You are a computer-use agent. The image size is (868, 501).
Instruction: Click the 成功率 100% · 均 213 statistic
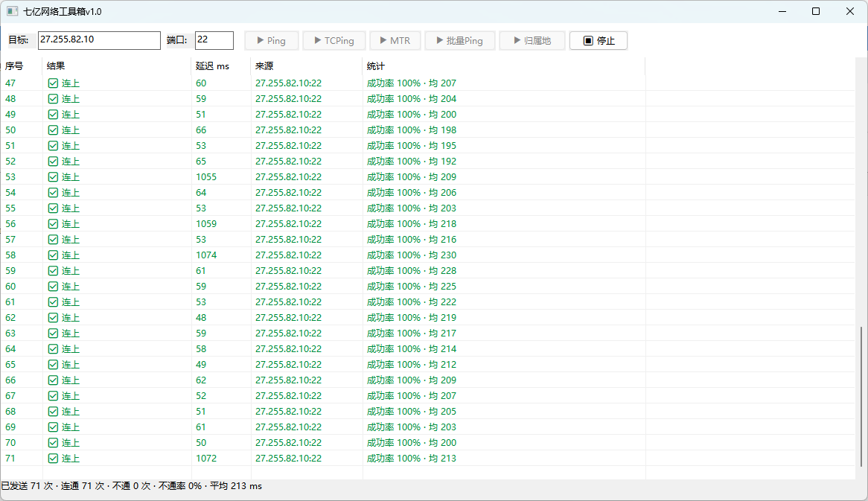point(412,459)
